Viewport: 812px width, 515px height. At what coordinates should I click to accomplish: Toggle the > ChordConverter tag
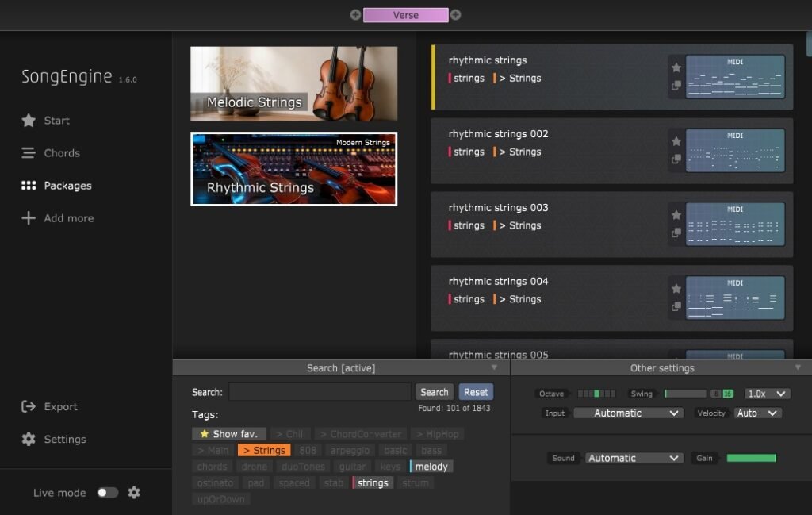[361, 433]
